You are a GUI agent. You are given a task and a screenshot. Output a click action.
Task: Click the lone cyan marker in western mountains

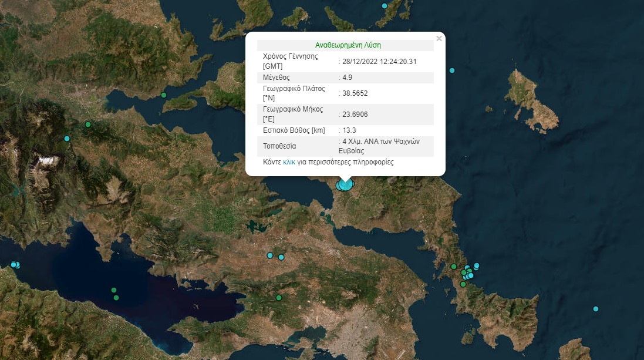pos(67,139)
